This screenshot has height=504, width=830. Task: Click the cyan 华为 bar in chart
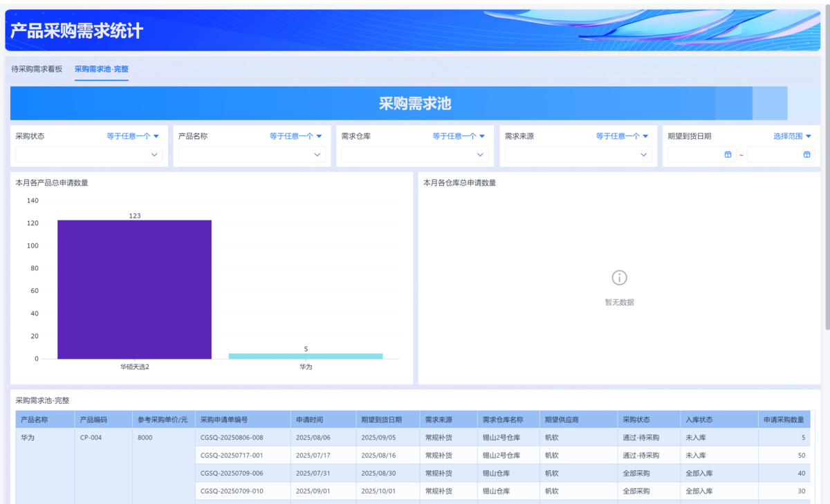[306, 356]
